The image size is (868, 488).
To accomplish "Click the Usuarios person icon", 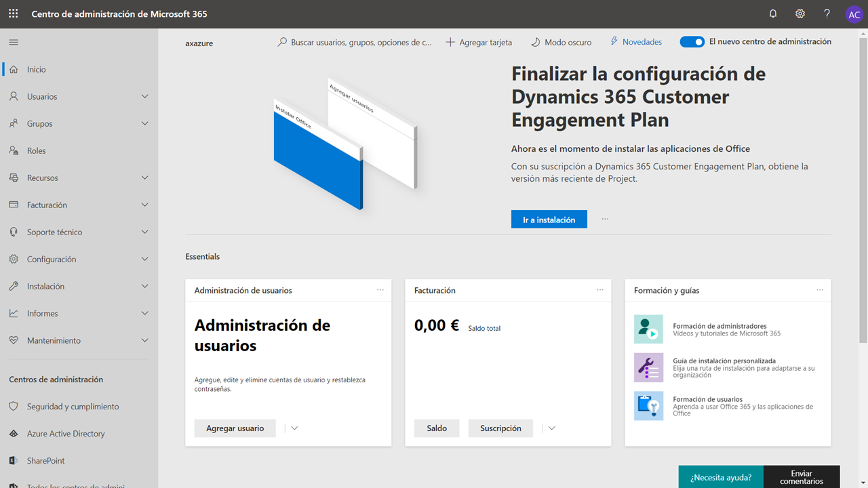I will [x=14, y=96].
